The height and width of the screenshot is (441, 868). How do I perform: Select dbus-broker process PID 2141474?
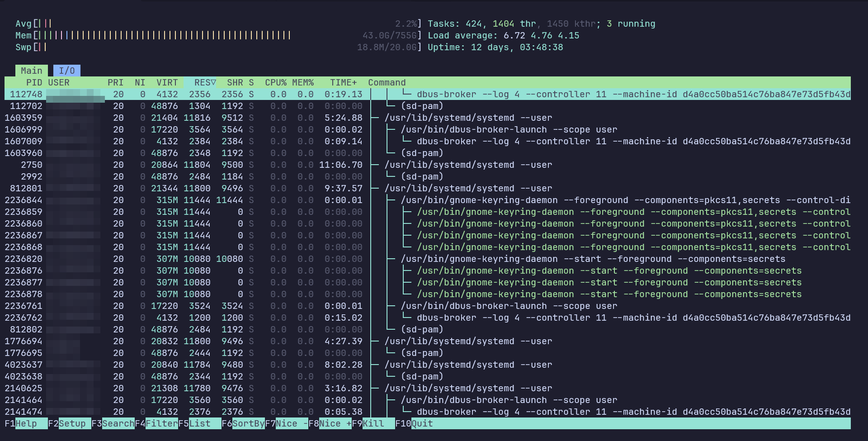(428, 412)
